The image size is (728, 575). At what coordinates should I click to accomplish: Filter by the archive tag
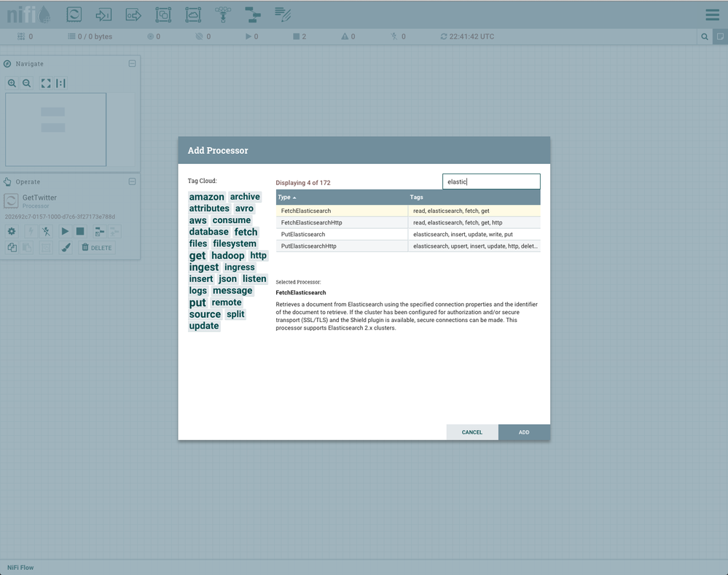click(245, 197)
